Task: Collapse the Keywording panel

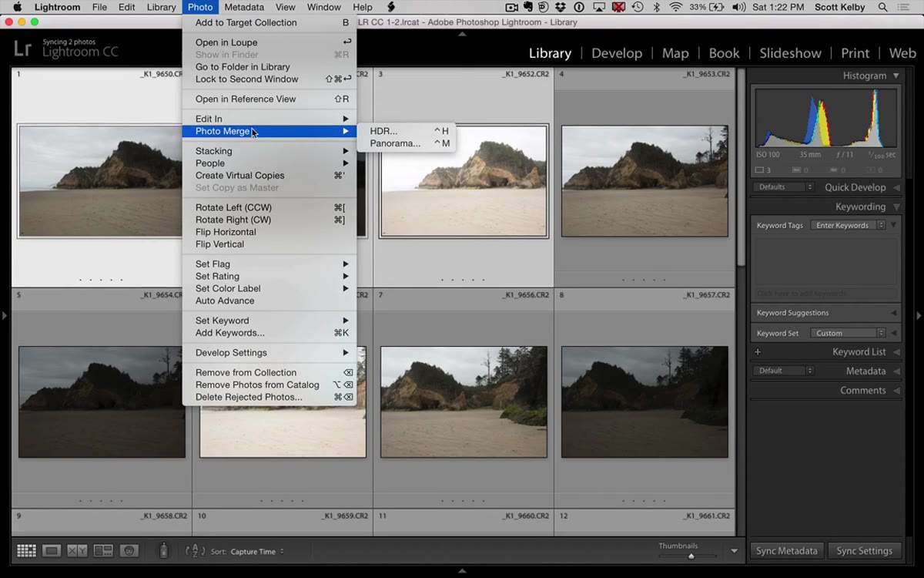Action: [x=896, y=207]
